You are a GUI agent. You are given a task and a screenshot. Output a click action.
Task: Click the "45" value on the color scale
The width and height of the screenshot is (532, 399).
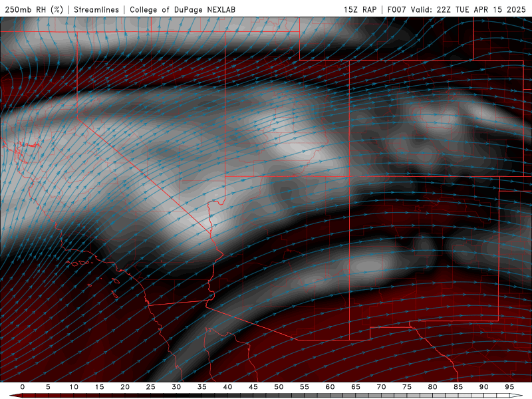253,387
